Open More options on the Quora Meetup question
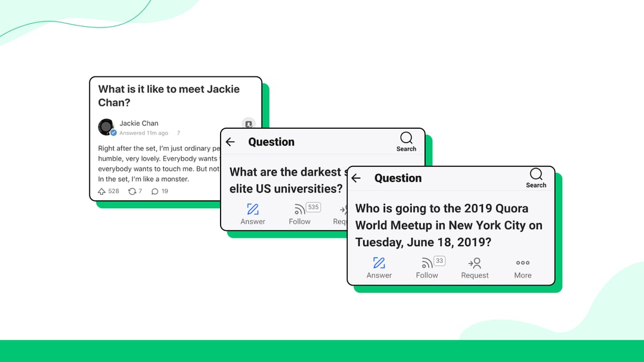Screen dimensions: 644x362 click(x=523, y=268)
